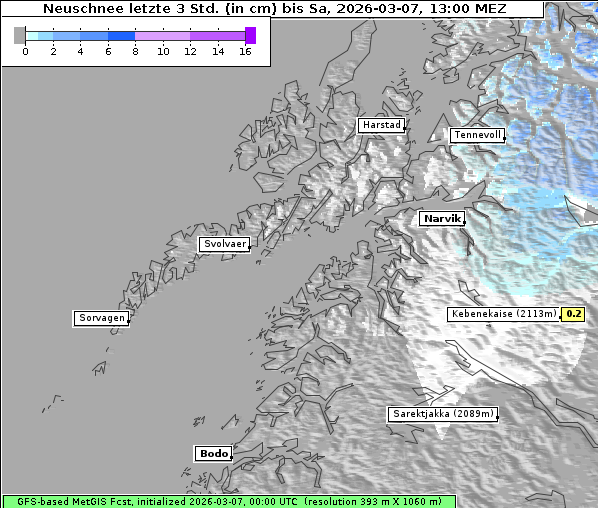Click the Kebenekaise (2113m) peak label
The image size is (598, 508).
(x=503, y=314)
